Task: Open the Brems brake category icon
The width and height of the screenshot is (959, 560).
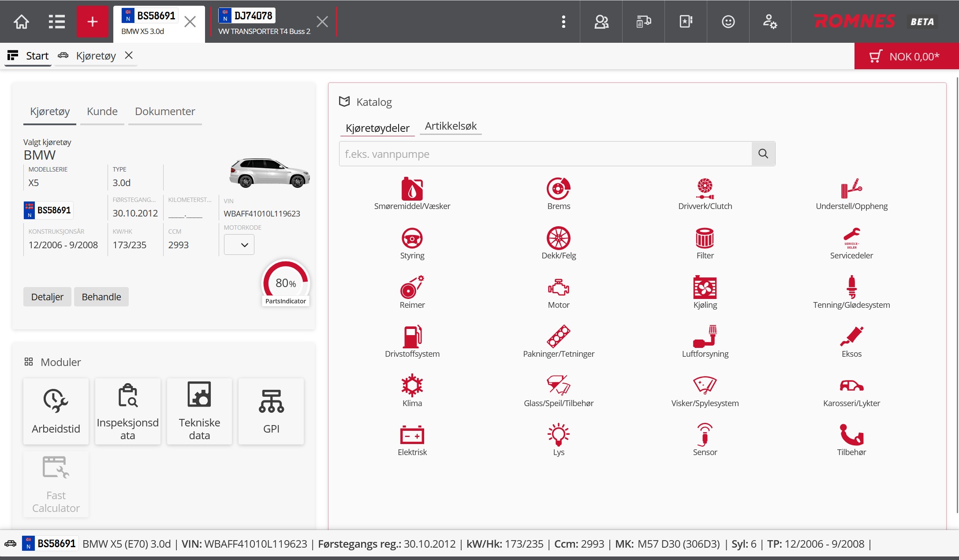Action: pos(558,190)
